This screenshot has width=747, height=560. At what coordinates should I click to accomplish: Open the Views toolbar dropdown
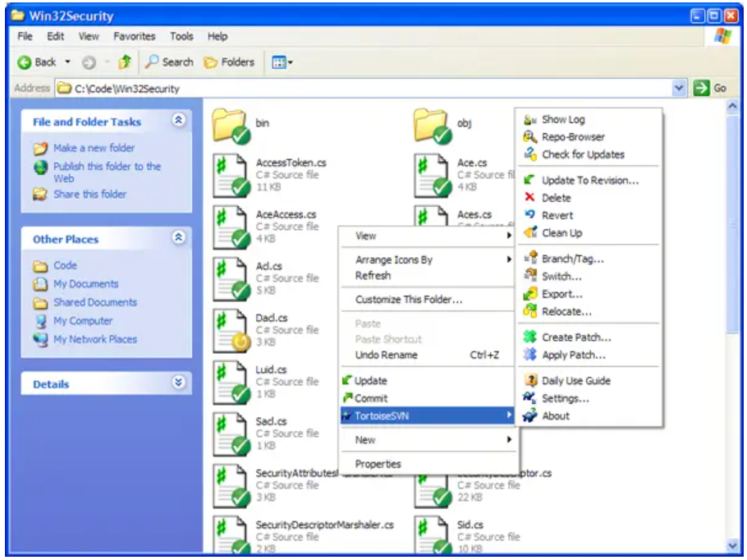point(282,62)
